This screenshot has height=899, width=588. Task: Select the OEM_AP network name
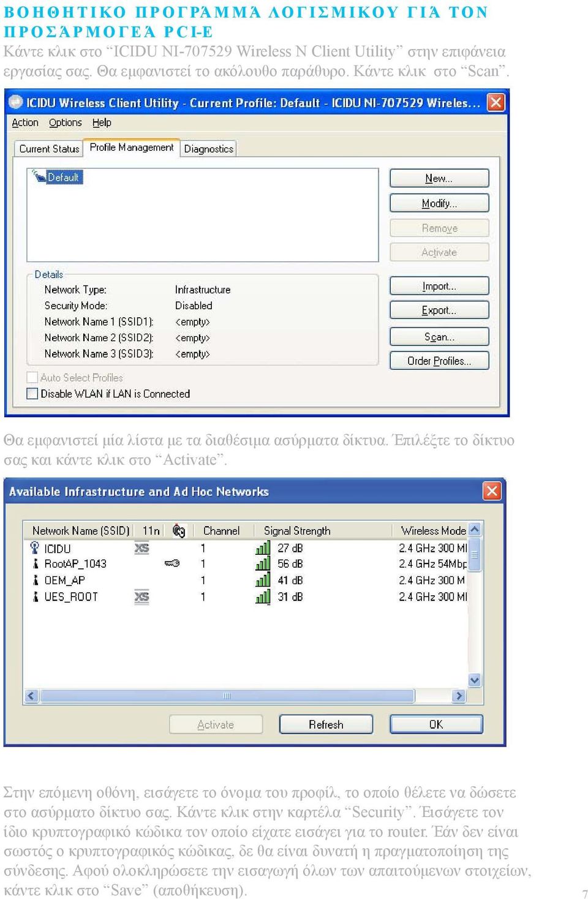[x=64, y=580]
